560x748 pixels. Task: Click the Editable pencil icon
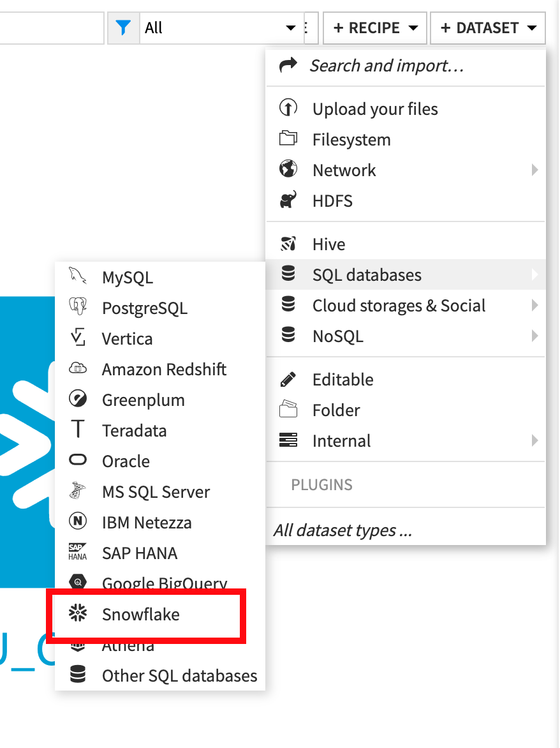pos(288,379)
